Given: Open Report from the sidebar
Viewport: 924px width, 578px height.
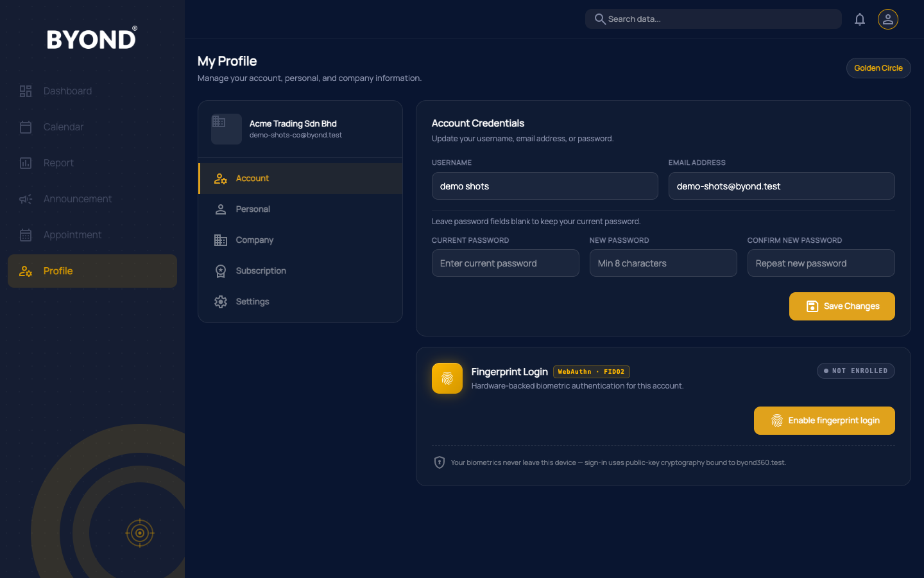Looking at the screenshot, I should [92, 163].
